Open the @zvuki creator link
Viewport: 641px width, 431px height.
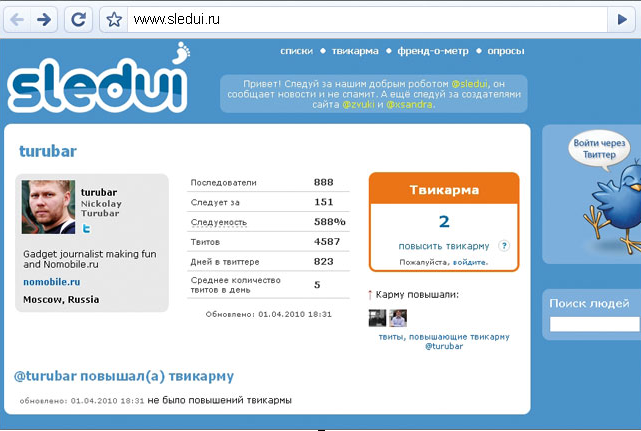358,105
